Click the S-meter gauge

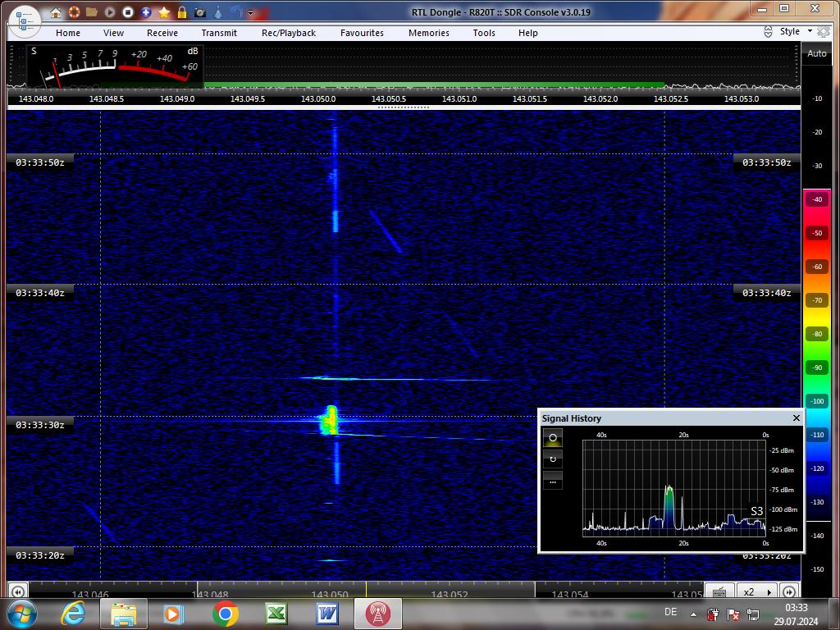(x=115, y=66)
